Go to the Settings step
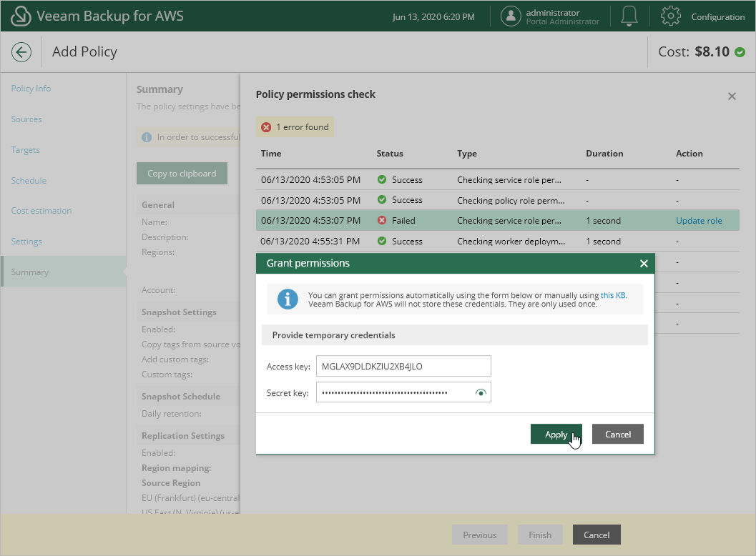 pos(26,242)
